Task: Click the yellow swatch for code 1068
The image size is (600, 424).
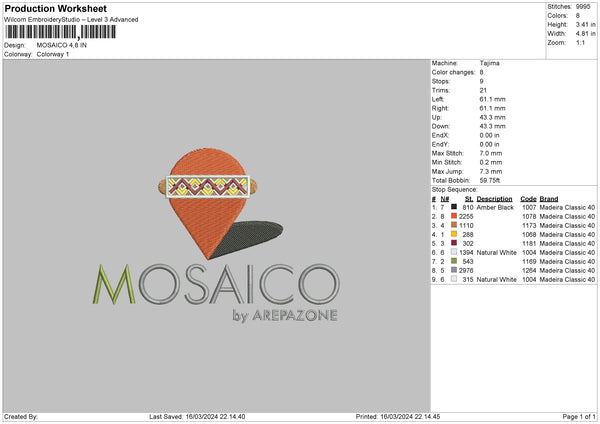Action: (x=454, y=234)
